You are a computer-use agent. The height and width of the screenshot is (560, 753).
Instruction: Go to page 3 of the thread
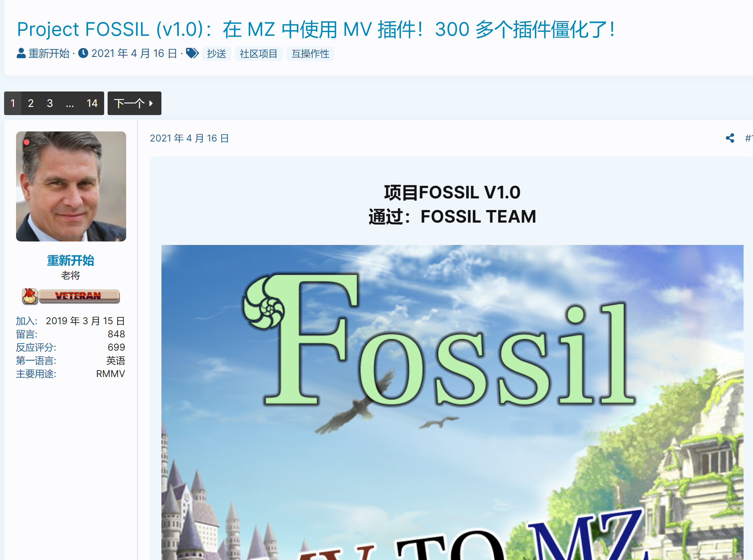[x=50, y=103]
